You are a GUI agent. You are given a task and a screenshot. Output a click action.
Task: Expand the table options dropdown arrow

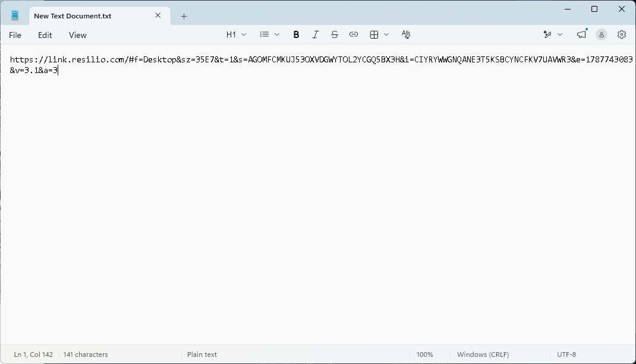click(x=386, y=35)
